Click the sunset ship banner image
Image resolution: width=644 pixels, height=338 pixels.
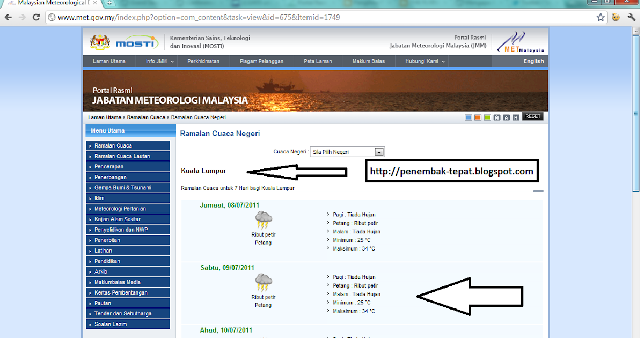(x=316, y=91)
